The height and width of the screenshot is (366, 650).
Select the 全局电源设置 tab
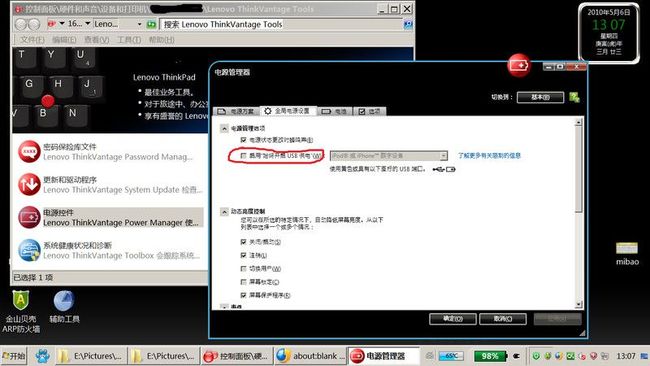[288, 111]
